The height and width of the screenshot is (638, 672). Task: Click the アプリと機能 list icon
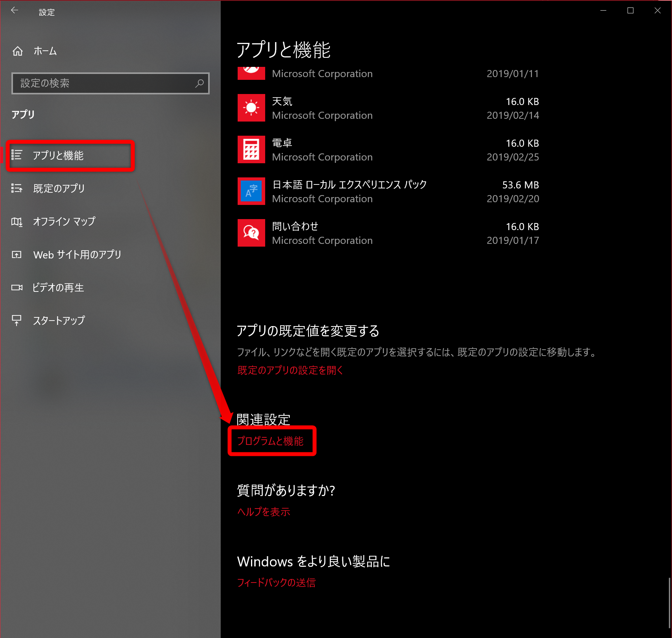pos(17,155)
